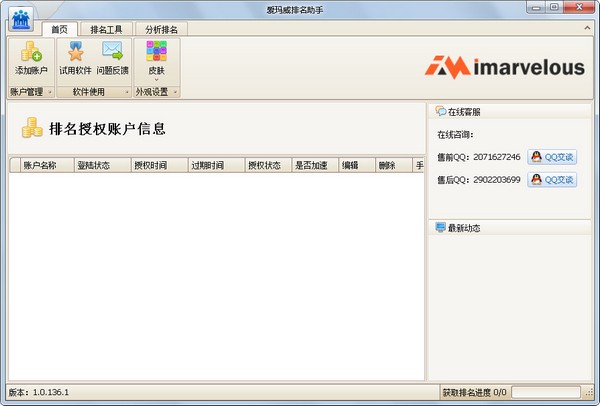
Task: Click the 账户名称 column header
Action: 47,165
